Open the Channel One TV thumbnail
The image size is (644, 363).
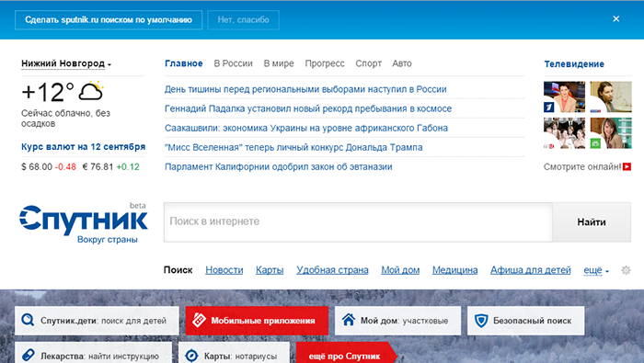564,96
